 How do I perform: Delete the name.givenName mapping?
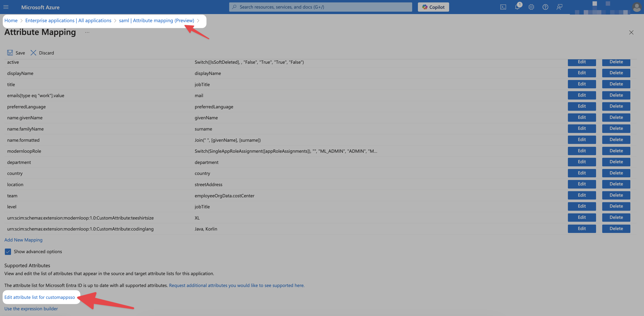616,117
